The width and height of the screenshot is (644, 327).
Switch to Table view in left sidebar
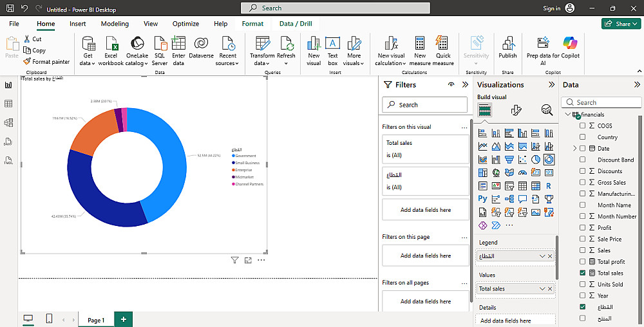[8, 104]
